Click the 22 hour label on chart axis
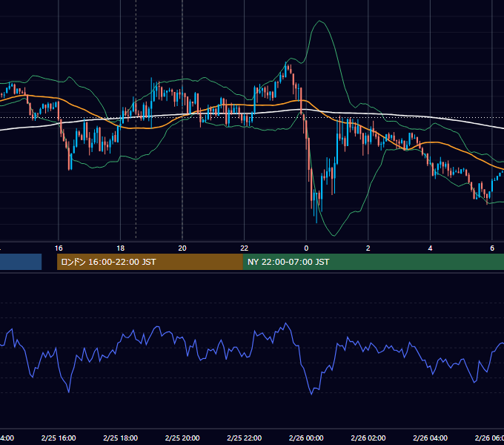 [x=245, y=248]
